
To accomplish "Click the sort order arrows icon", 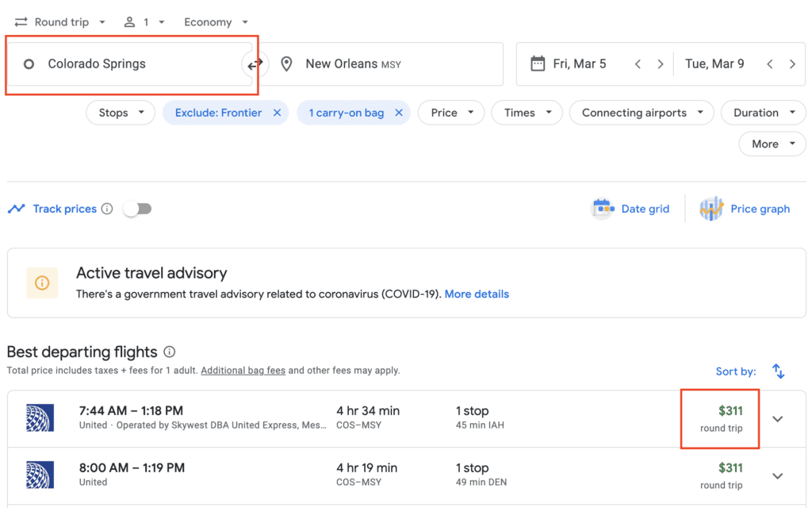I will pyautogui.click(x=779, y=371).
